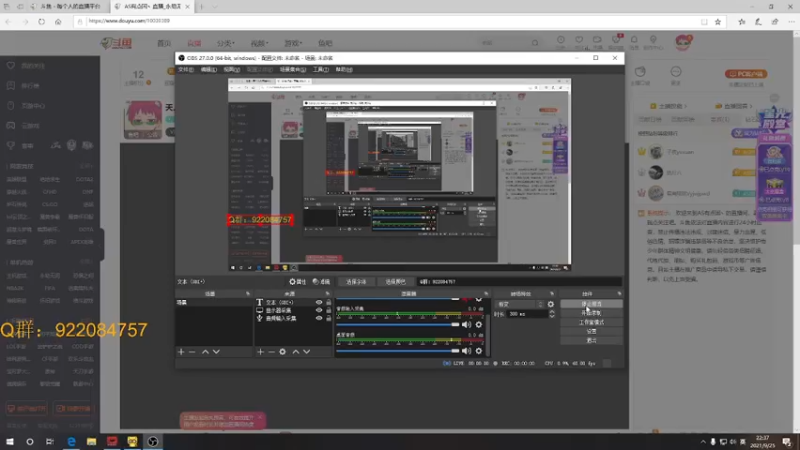The image size is (800, 450).
Task: Adjust the 音频输入采集 volume slider
Action: point(397,324)
